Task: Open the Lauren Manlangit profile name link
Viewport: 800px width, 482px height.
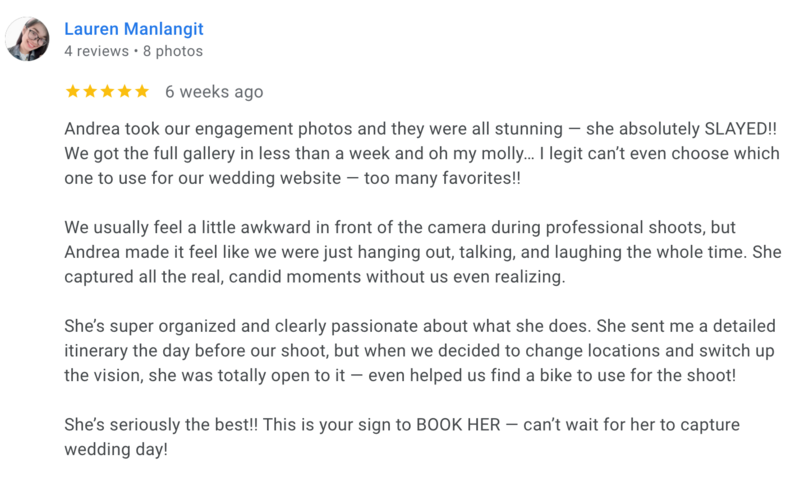Action: click(134, 29)
